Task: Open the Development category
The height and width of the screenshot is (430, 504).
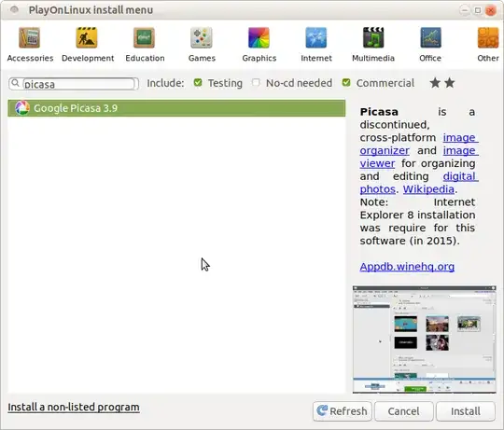Action: (x=88, y=45)
